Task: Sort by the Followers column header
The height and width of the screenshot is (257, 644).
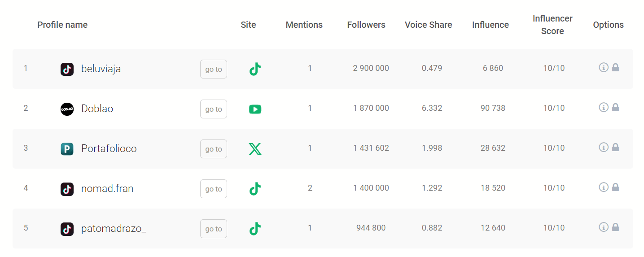Action: [x=366, y=25]
